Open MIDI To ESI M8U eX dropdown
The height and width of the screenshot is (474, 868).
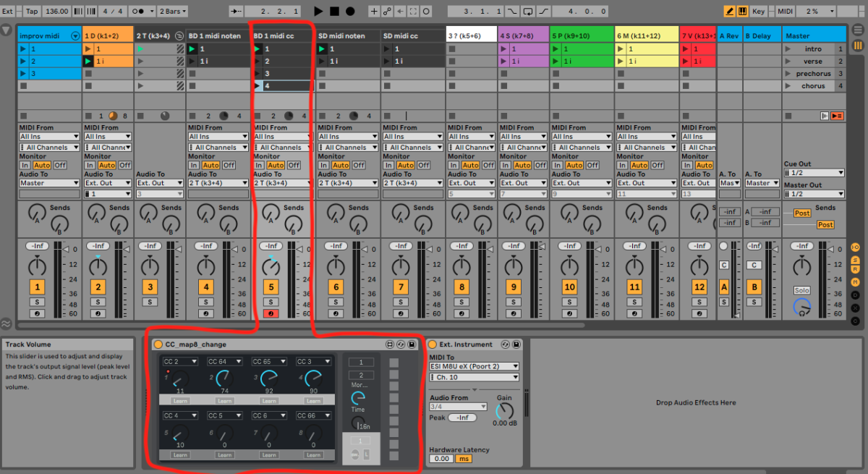click(x=474, y=366)
